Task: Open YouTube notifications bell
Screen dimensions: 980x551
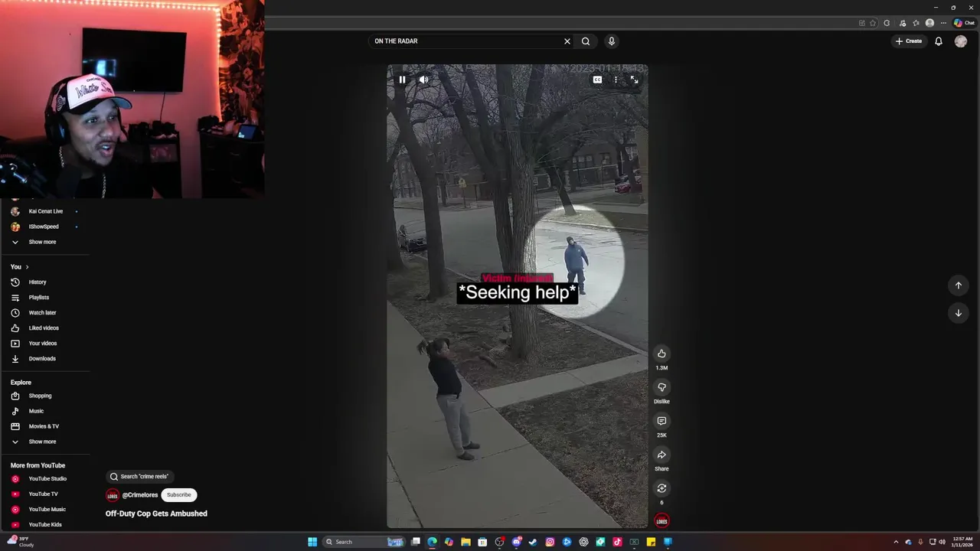Action: coord(939,41)
